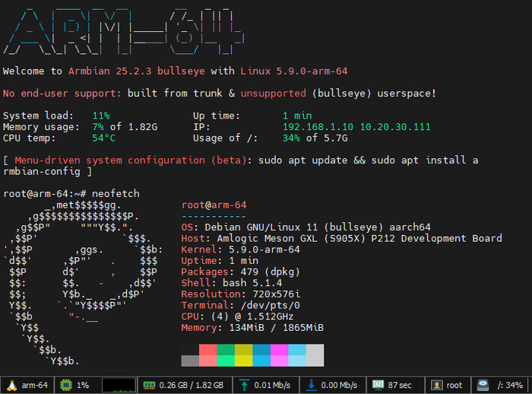This screenshot has height=394, width=532.
Task: Click the Debian swirl ASCII logo
Action: 83,283
